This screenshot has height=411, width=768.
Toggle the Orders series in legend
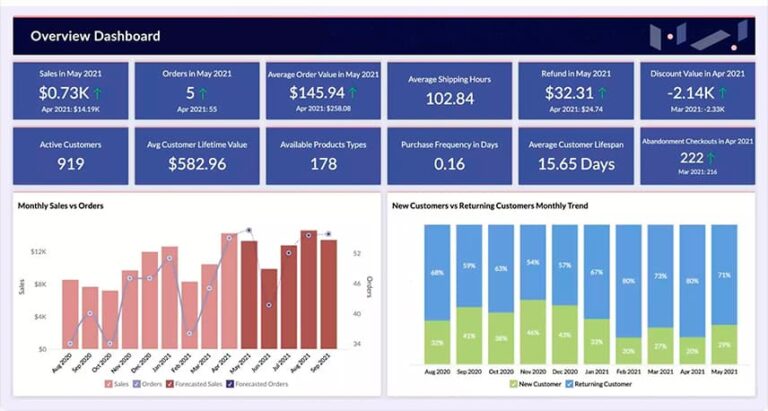[x=146, y=383]
